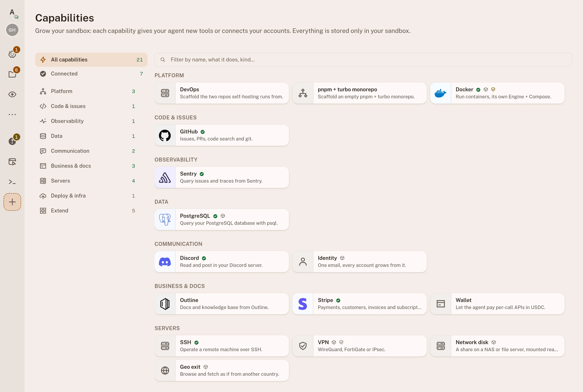Filter by Deploy & infra category
This screenshot has width=583, height=392.
click(x=91, y=196)
